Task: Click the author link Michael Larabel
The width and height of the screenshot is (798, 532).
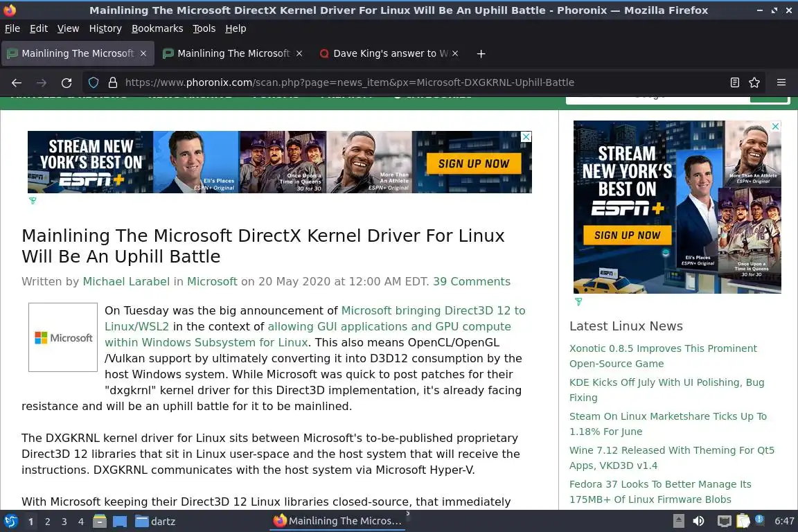Action: (126, 281)
